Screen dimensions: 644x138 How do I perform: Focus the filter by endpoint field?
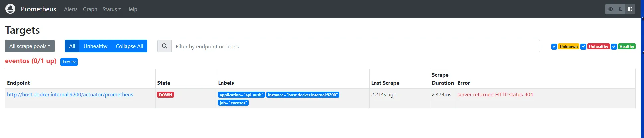[355, 46]
